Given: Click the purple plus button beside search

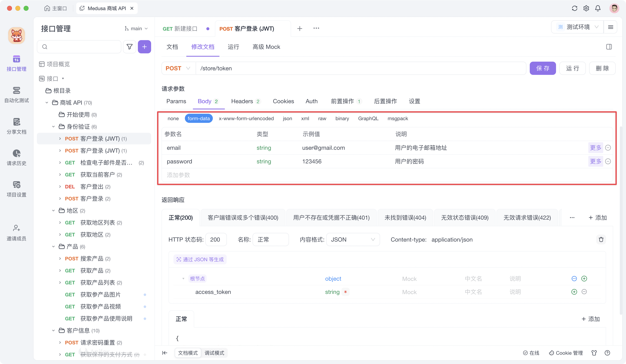Looking at the screenshot, I should tap(144, 47).
